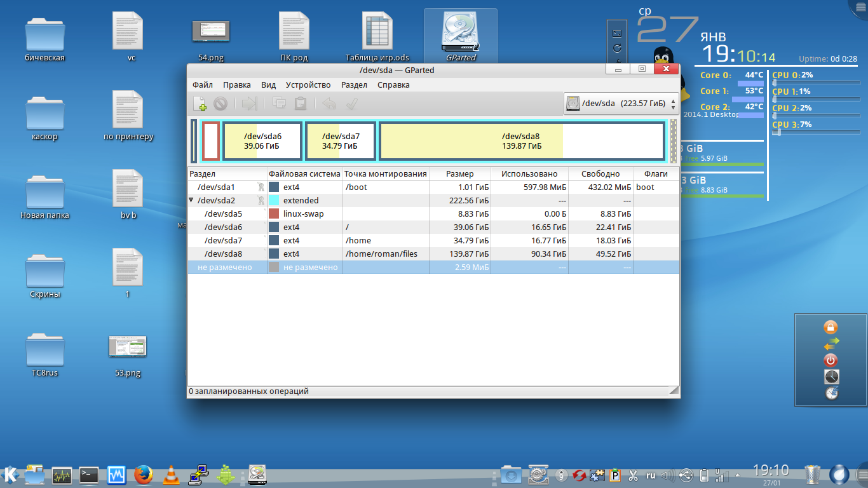Click the New partition toolbar icon
Screen dimensions: 868x488
click(200, 104)
